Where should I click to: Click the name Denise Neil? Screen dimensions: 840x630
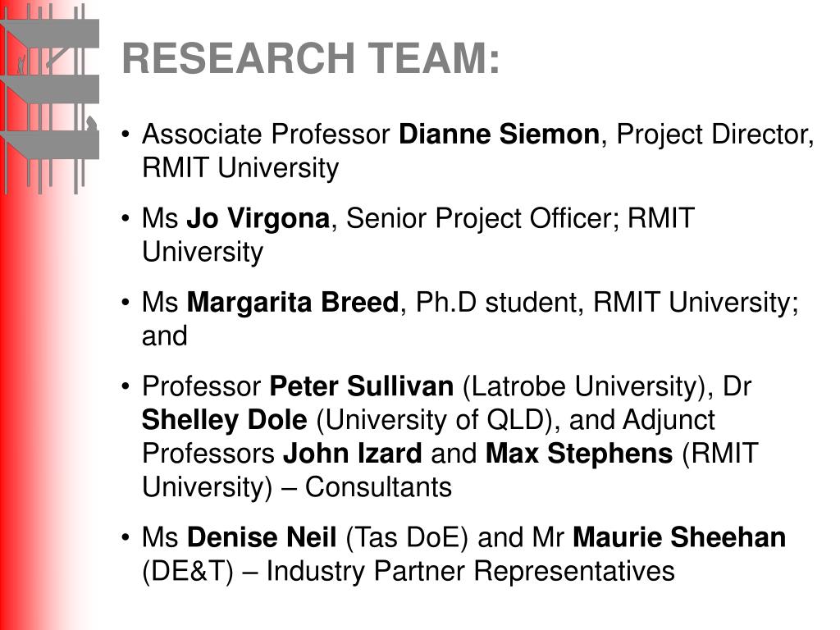click(x=262, y=537)
